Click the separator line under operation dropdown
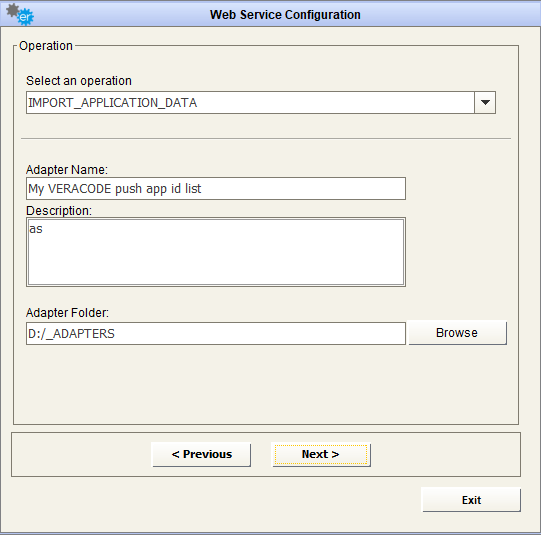Viewport: 541px width, 535px height. click(x=266, y=139)
